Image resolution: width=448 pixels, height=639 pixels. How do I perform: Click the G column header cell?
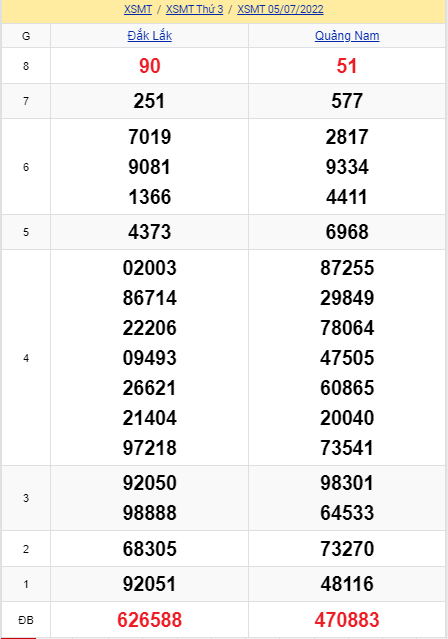click(x=26, y=36)
